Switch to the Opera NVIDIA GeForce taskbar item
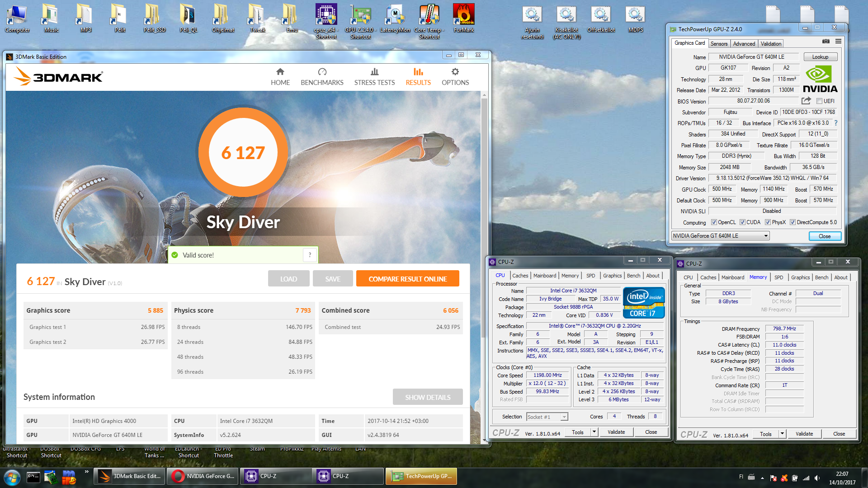868x488 pixels. [x=203, y=476]
